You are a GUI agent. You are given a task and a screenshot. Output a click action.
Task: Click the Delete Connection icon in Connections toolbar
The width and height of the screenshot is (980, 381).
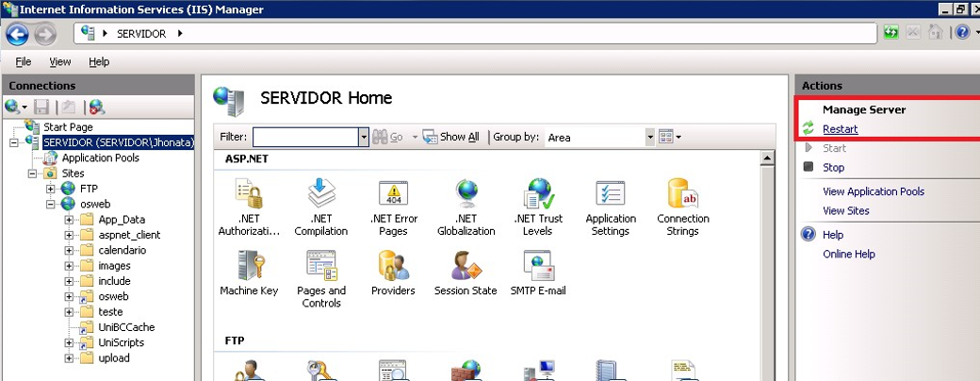point(96,107)
